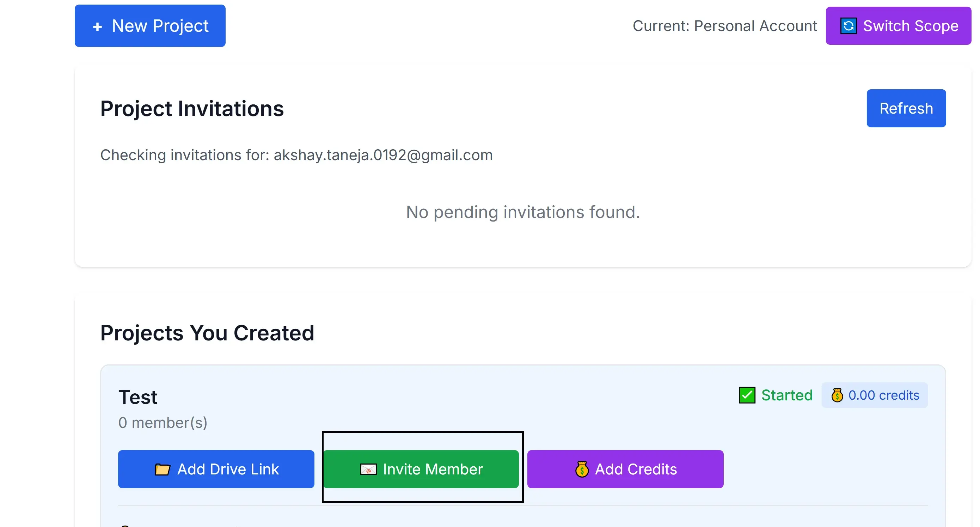The image size is (980, 527).
Task: Click the plus icon on New Project
Action: (x=97, y=26)
